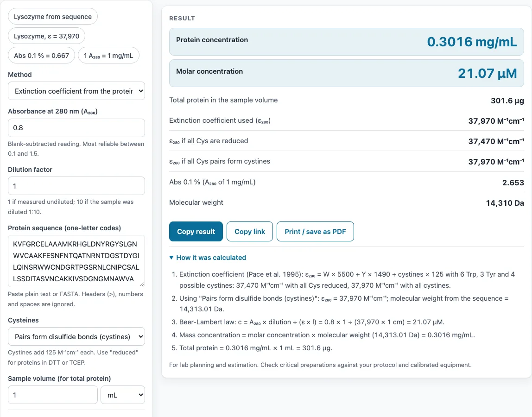Click the 'Extinction coefficient used (ε₂₈₀)' label
The image size is (532, 417).
pyautogui.click(x=220, y=120)
